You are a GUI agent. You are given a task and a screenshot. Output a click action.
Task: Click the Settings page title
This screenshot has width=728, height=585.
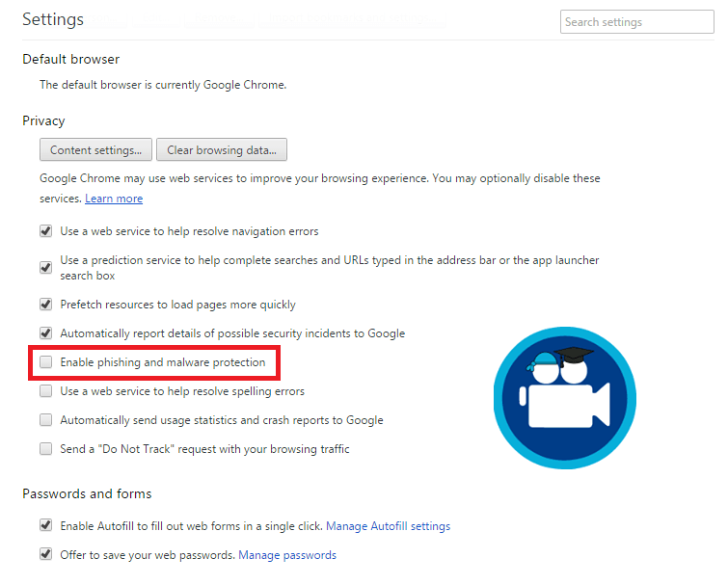coord(53,20)
